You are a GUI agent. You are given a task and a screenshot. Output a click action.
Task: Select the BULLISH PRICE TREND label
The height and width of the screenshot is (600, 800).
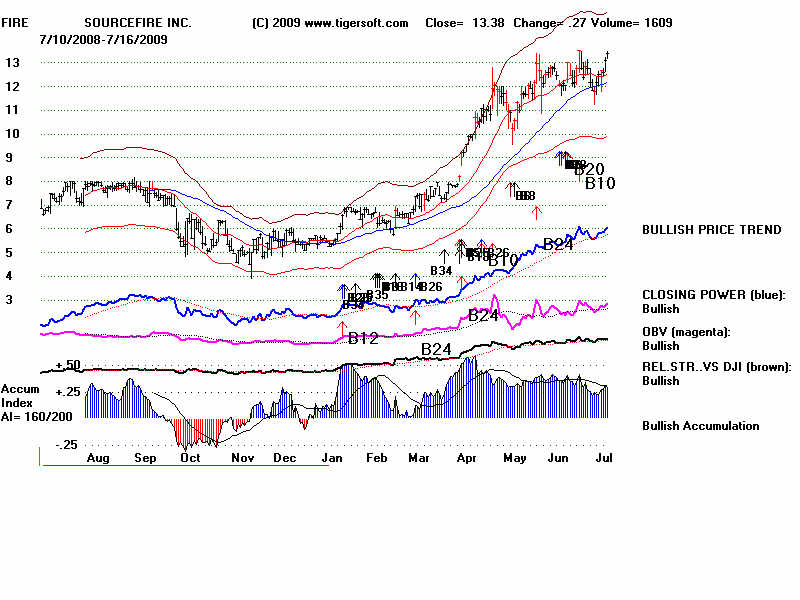pos(711,230)
